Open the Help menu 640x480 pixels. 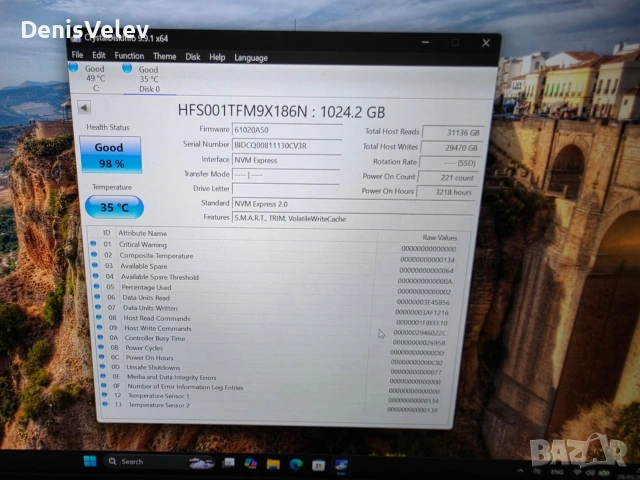point(217,57)
